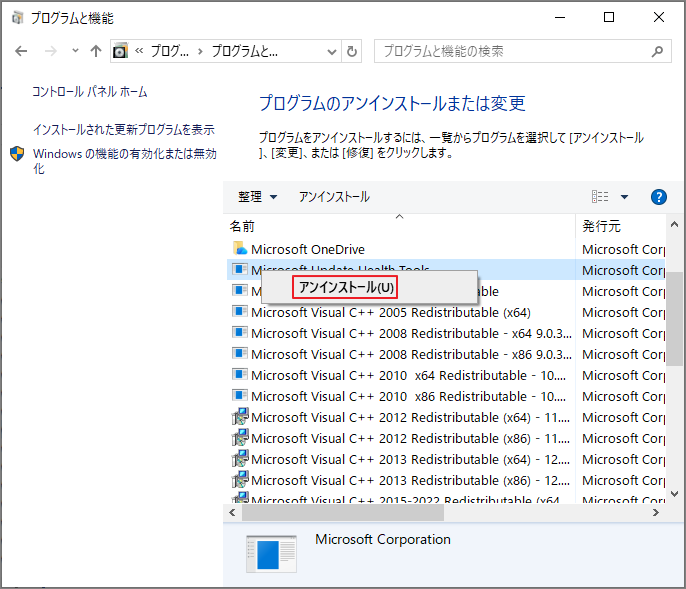Click the アンインストール toolbar button

334,196
